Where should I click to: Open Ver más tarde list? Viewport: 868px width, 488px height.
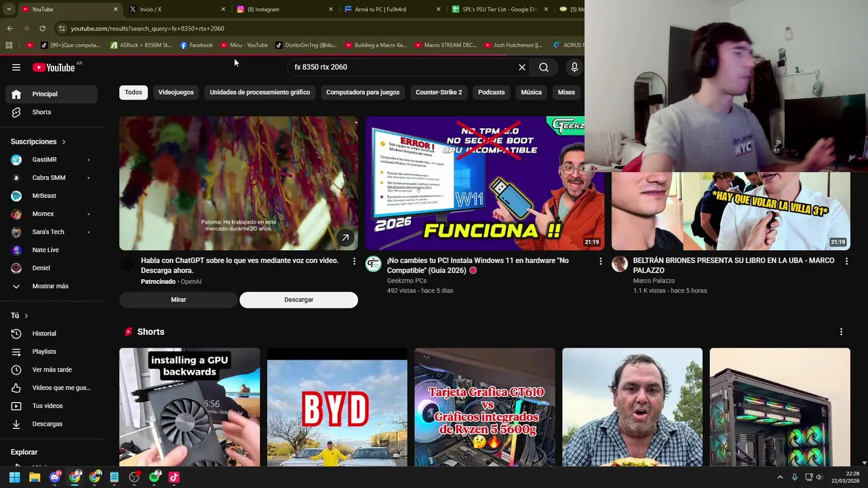click(x=52, y=369)
